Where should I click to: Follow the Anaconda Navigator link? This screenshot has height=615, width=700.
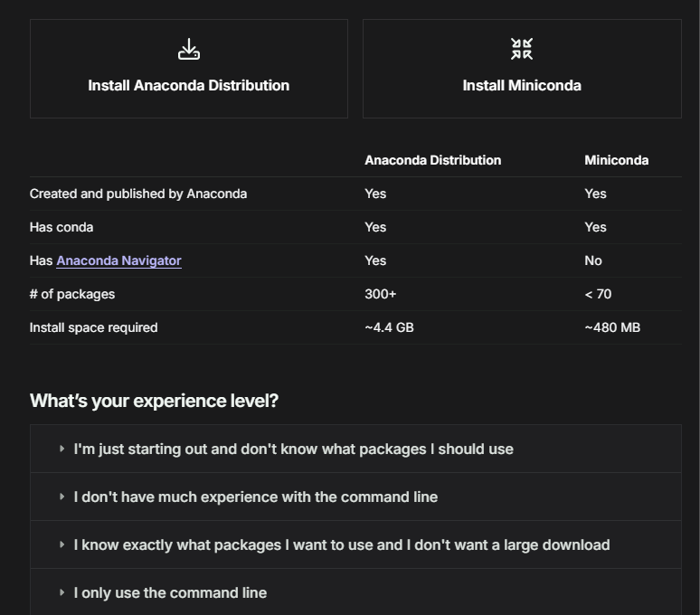[118, 260]
